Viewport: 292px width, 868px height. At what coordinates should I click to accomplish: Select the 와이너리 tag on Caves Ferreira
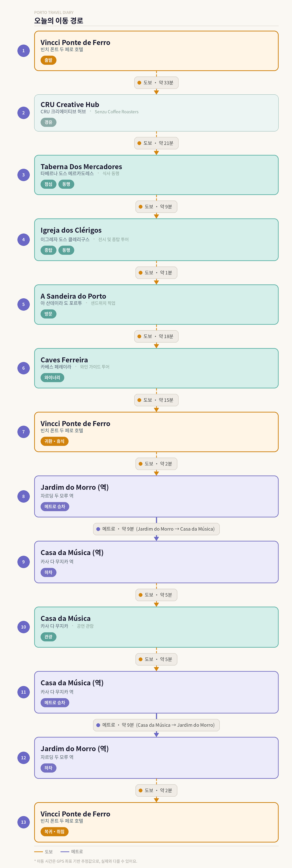[52, 378]
